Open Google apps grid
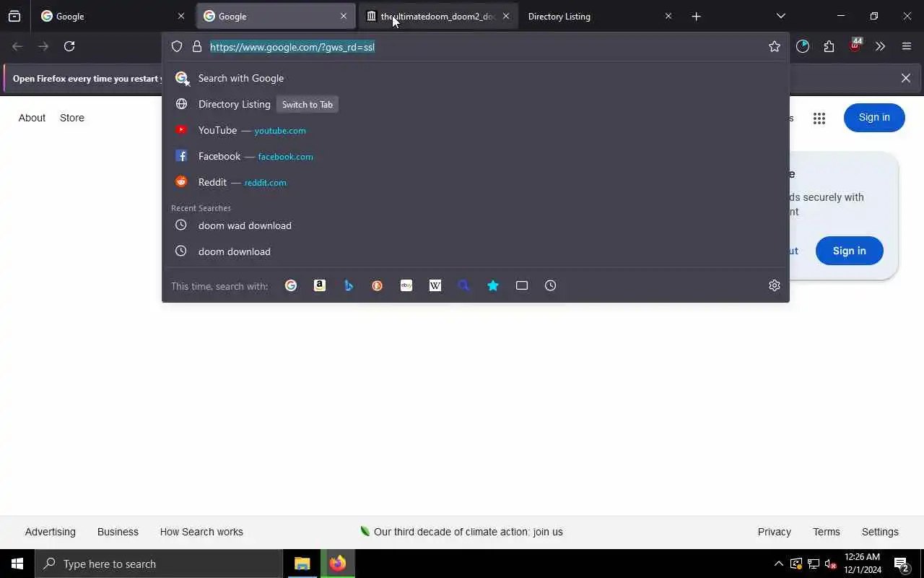Viewport: 924px width, 578px height. pyautogui.click(x=819, y=118)
